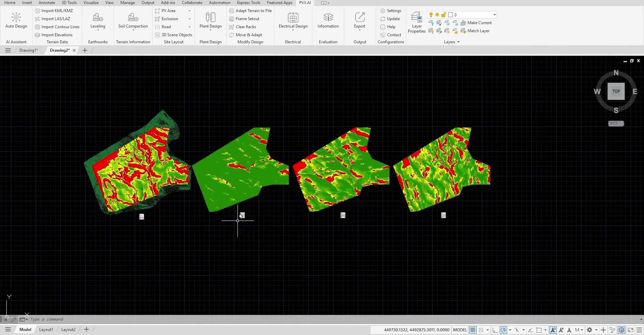Expand the Layers panel title arrow
Viewport: 644px width, 335px height.
pos(458,42)
